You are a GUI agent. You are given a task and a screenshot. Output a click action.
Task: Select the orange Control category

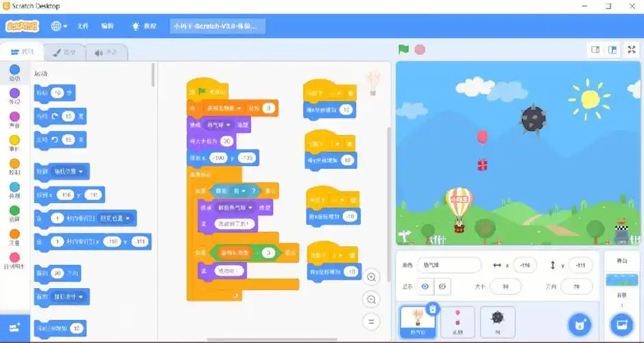(14, 167)
